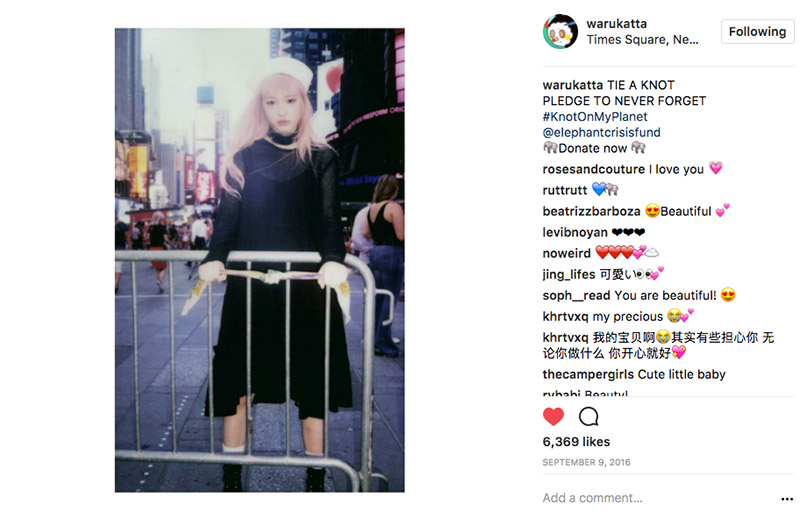Open the Times Square location link

tap(642, 40)
